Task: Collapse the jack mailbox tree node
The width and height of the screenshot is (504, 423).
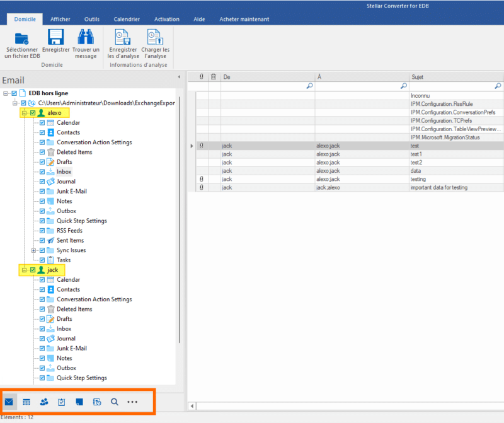Action: pos(23,270)
